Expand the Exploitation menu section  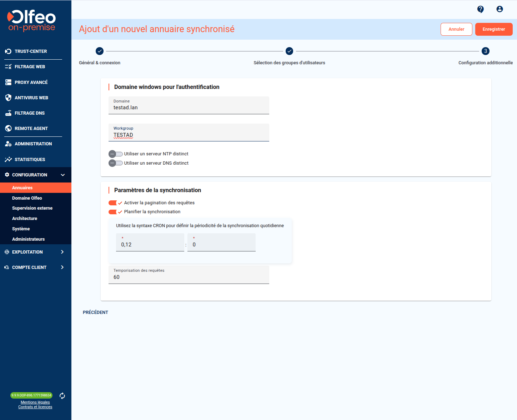62,252
